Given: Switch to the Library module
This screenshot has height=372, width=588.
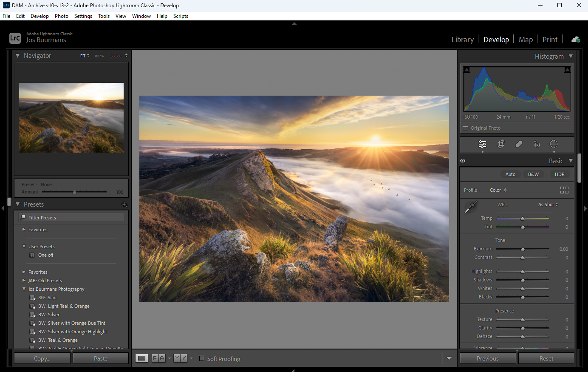Looking at the screenshot, I should pyautogui.click(x=463, y=39).
